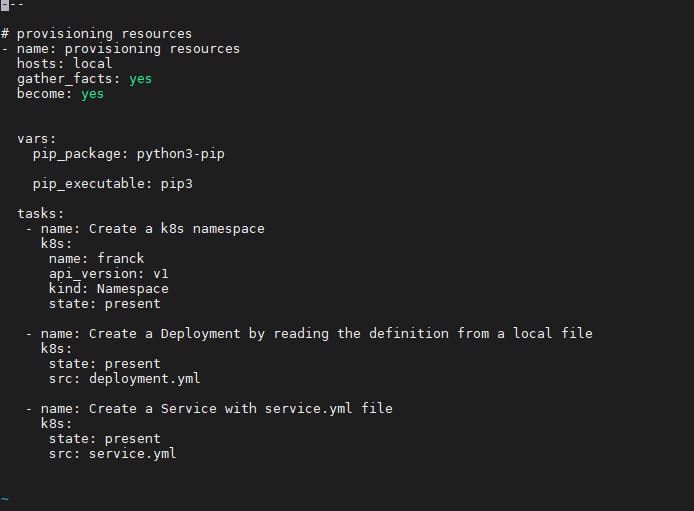The height and width of the screenshot is (511, 694).
Task: Click 'k8s:' under the Service task
Action: (x=56, y=424)
